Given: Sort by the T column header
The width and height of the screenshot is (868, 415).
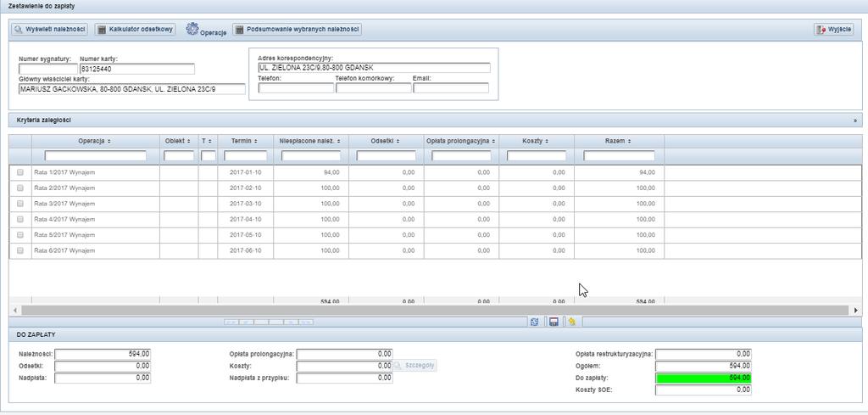Looking at the screenshot, I should click(x=207, y=141).
